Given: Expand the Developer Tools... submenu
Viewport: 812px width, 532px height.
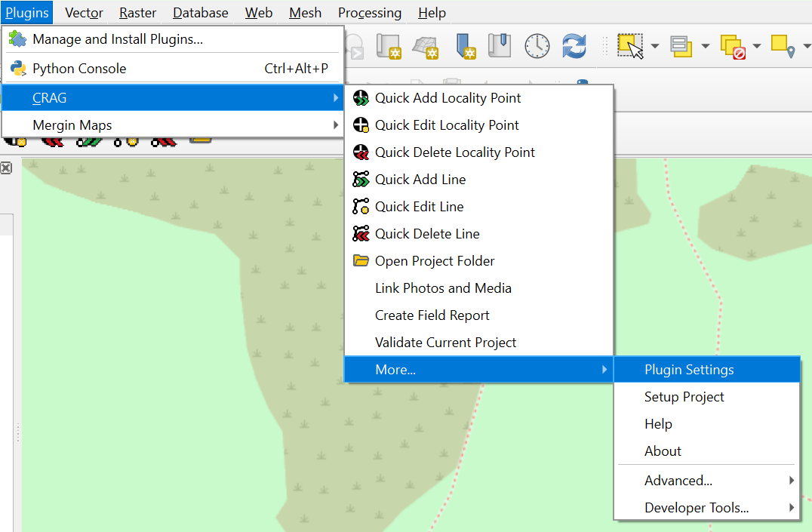Looking at the screenshot, I should tap(707, 508).
